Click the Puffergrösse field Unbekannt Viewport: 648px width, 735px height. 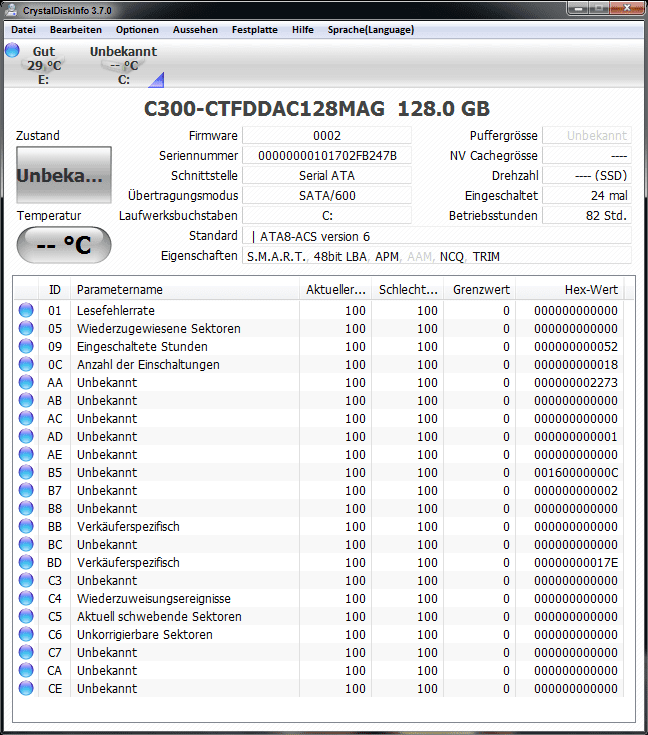pos(587,135)
